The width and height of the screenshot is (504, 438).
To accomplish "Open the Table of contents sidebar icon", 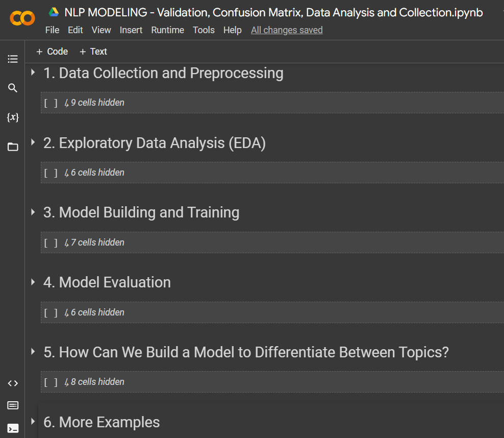I will [13, 59].
